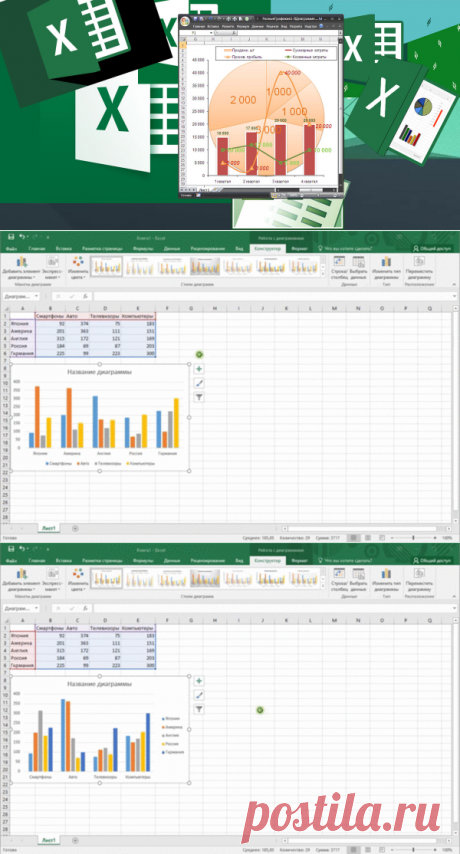460x854 pixels.
Task: Click 100% zoom level in upper window
Action: pos(447,538)
